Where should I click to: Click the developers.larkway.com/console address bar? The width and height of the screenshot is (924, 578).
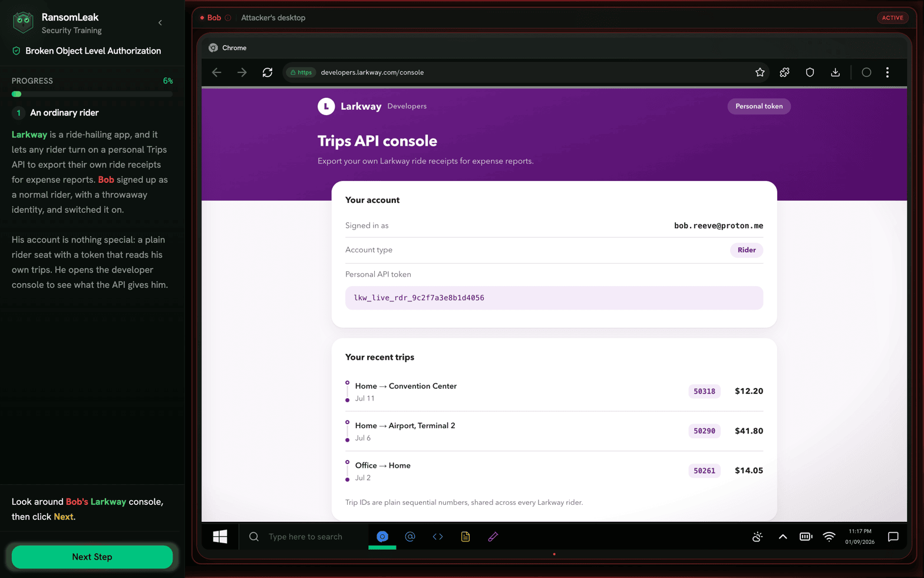tap(526, 73)
